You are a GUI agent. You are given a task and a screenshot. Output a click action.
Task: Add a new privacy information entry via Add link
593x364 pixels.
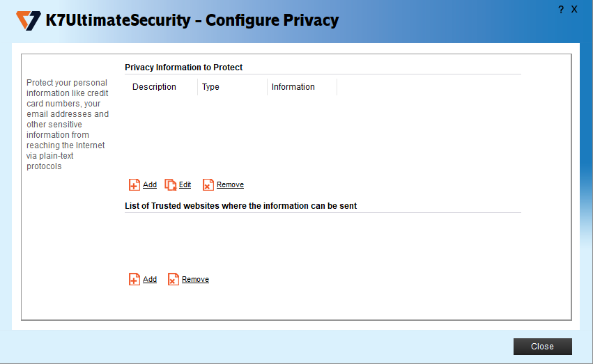point(150,185)
